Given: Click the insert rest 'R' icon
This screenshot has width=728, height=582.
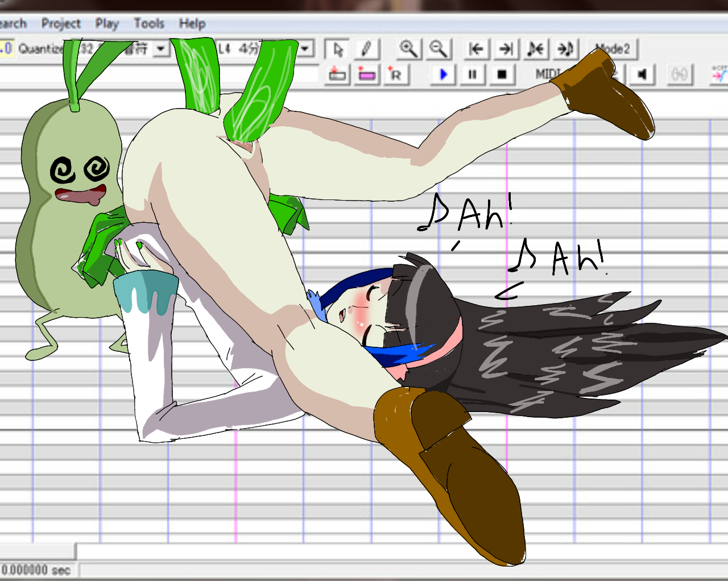Looking at the screenshot, I should tap(396, 74).
